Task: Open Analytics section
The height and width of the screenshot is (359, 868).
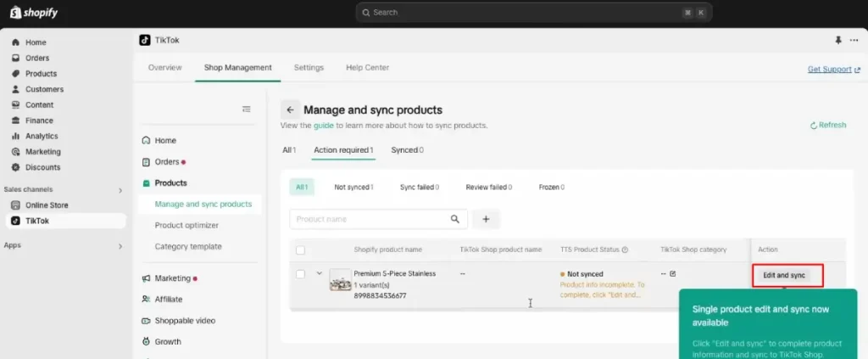Action: click(x=42, y=136)
